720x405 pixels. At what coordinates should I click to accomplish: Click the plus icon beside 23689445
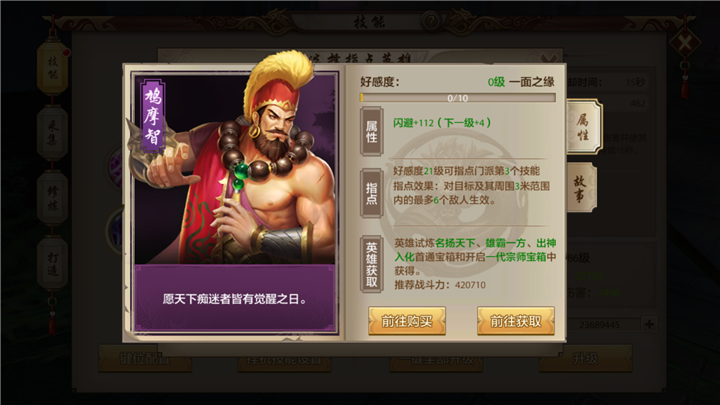coord(649,325)
